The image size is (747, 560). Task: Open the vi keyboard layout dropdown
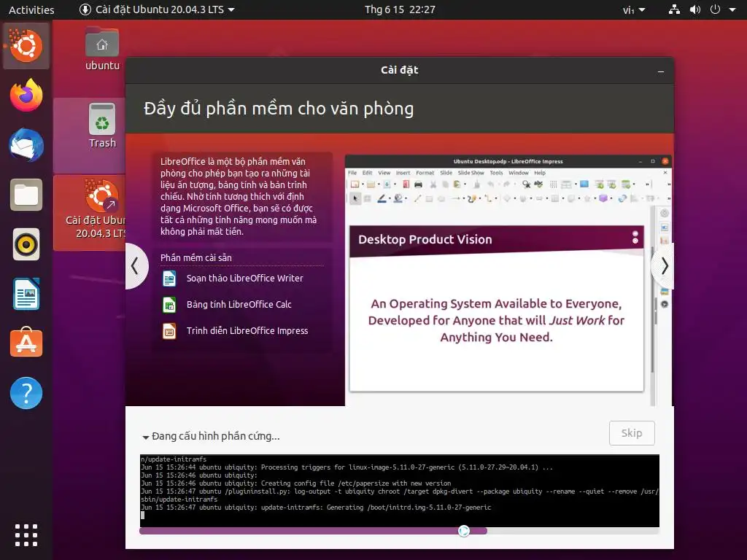pyautogui.click(x=634, y=9)
